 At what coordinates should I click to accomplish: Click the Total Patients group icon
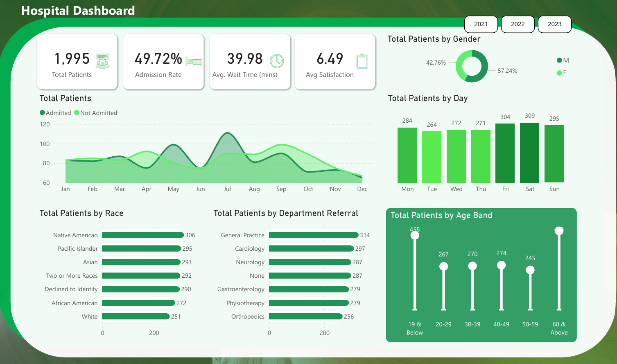click(102, 61)
